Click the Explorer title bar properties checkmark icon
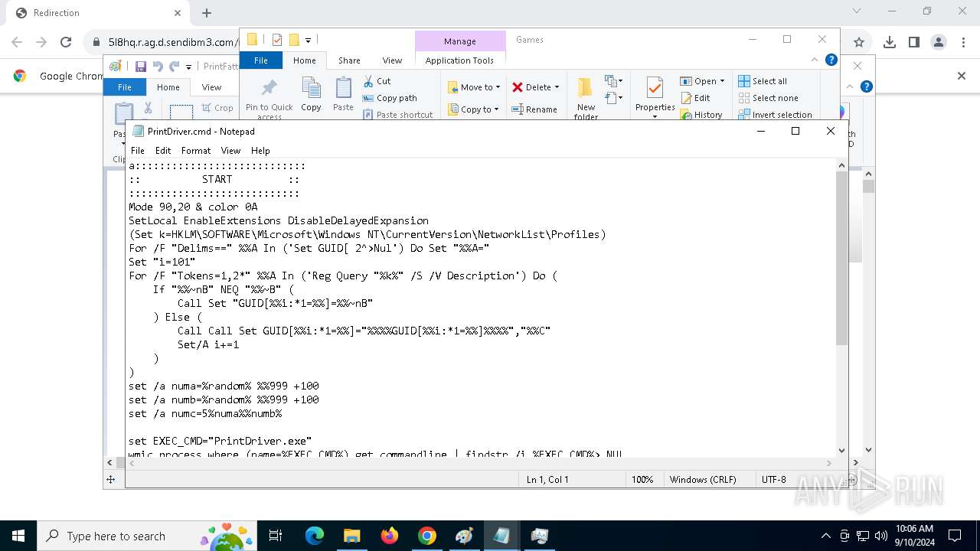Image resolution: width=980 pixels, height=551 pixels. pyautogui.click(x=277, y=40)
